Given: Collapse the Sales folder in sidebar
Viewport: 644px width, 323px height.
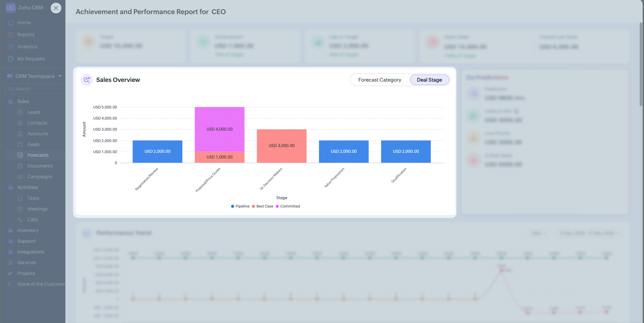Looking at the screenshot, I should 23,101.
